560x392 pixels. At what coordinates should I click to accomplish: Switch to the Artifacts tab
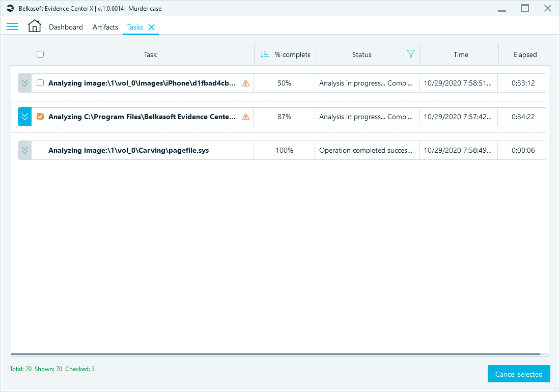click(x=105, y=27)
